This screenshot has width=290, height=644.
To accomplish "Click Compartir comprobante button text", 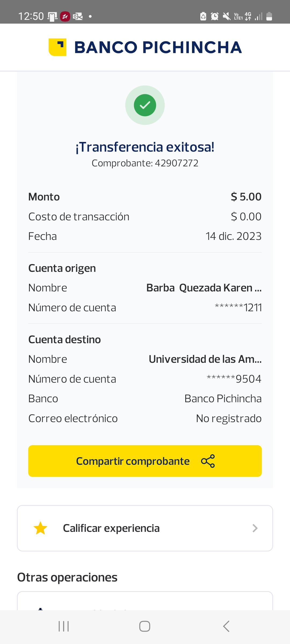I will (133, 461).
